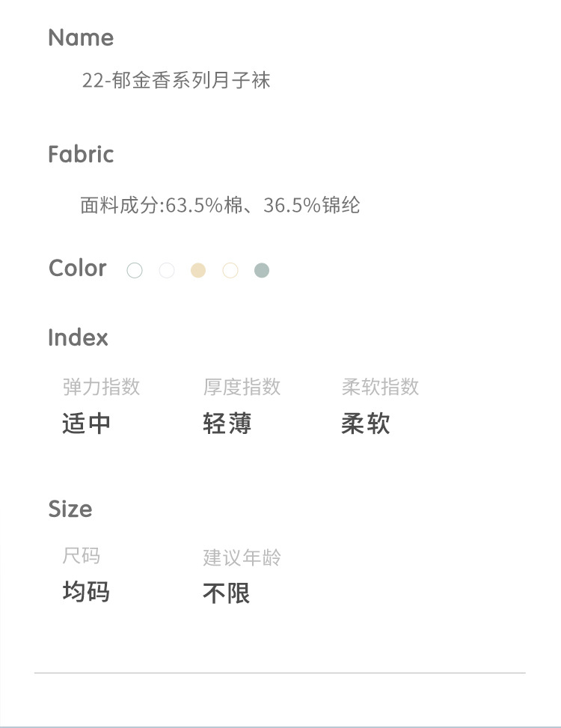The image size is (561, 728).
Task: Click the Fabric section heading
Action: point(81,154)
